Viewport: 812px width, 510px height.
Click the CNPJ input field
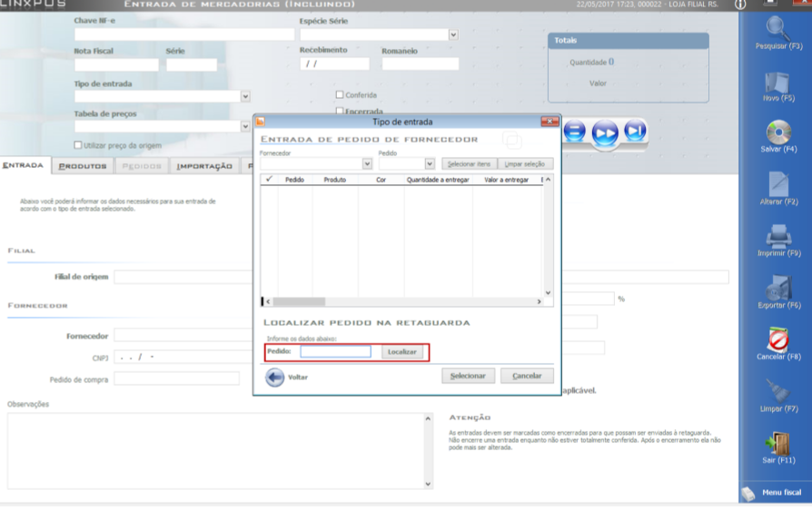coord(183,358)
